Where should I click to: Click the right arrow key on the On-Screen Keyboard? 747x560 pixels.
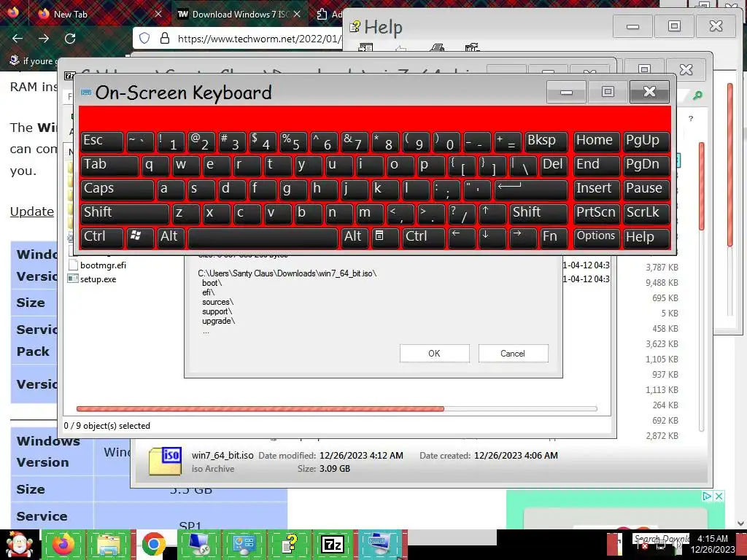[522, 238]
